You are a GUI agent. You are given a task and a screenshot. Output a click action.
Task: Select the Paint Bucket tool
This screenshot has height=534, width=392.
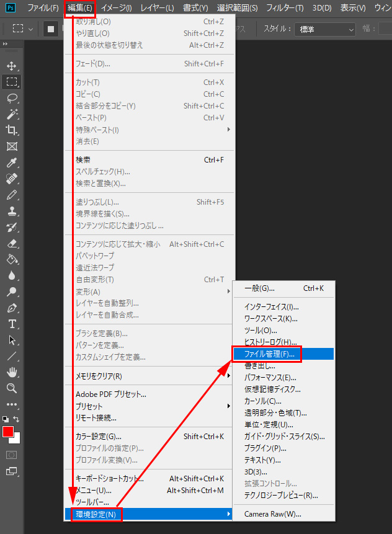point(12,259)
